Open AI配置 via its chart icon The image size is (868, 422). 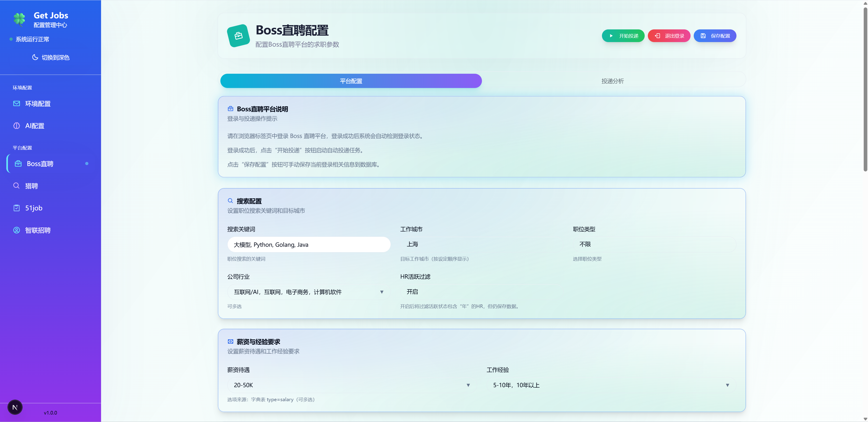tap(17, 125)
